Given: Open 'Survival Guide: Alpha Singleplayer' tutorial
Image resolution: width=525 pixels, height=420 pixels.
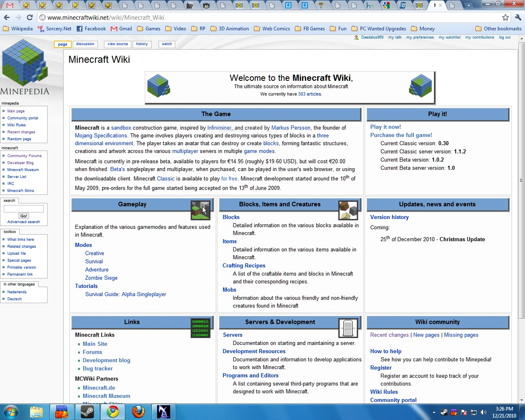Looking at the screenshot, I should pyautogui.click(x=126, y=294).
